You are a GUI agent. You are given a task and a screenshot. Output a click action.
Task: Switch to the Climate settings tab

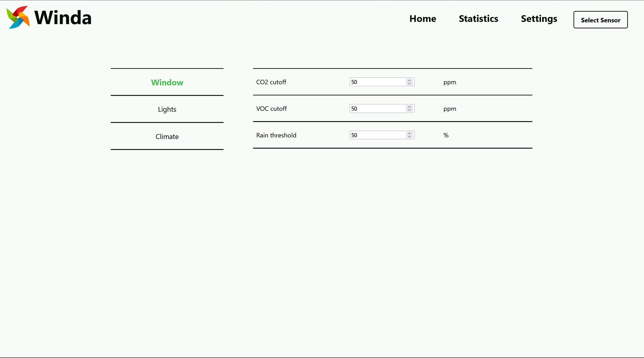pos(167,137)
